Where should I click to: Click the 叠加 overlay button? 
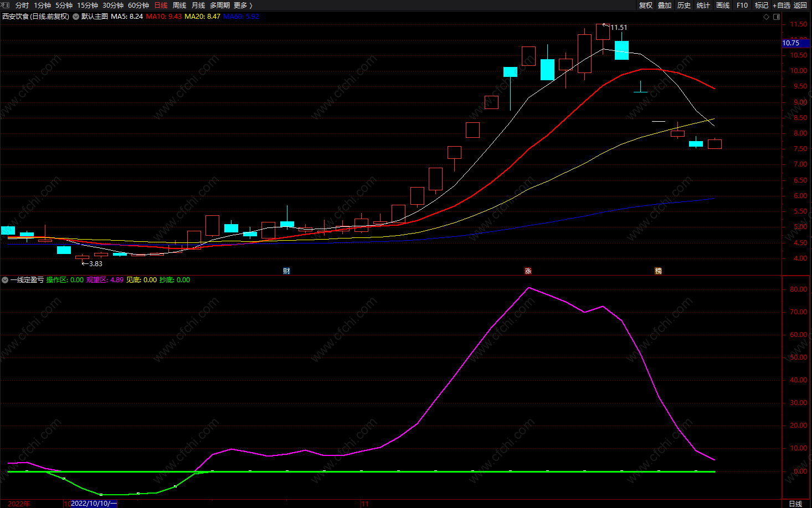point(665,5)
